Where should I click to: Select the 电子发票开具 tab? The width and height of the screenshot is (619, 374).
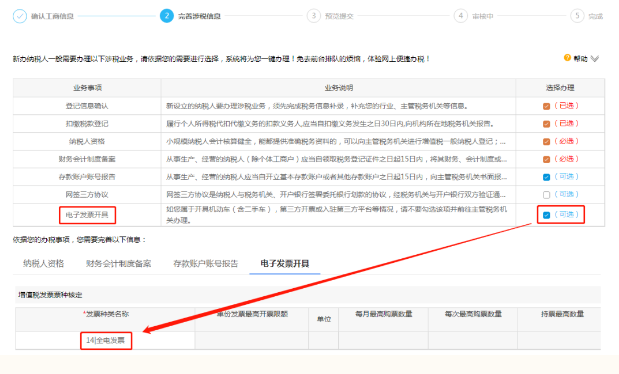pos(285,263)
